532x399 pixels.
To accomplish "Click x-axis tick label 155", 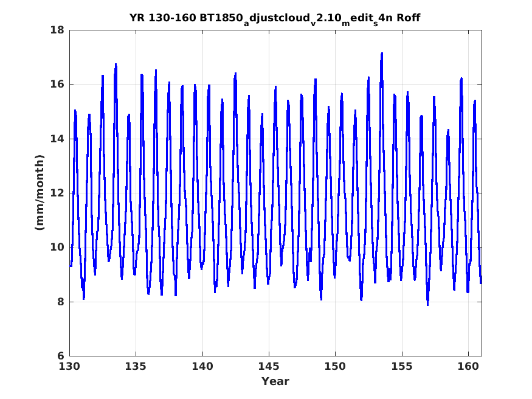I will [402, 367].
